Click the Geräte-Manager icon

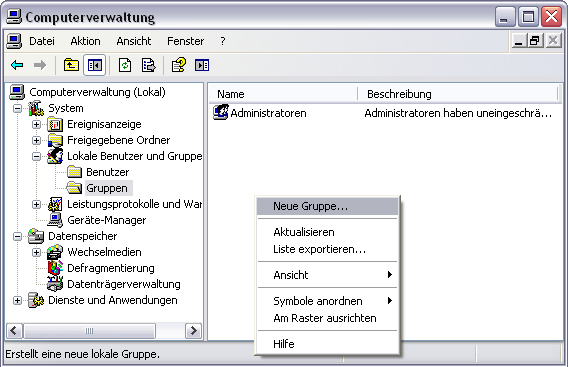(55, 220)
